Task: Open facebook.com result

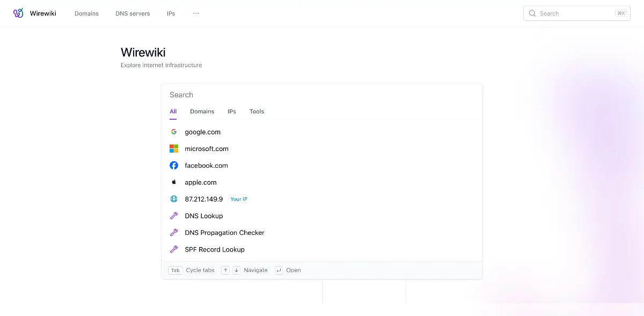Action: pos(322,166)
